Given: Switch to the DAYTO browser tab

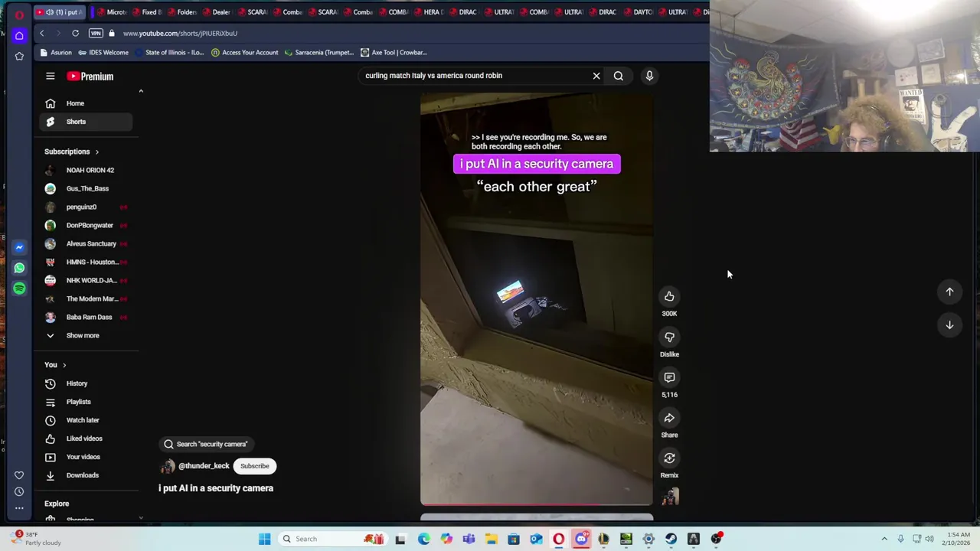Looking at the screenshot, I should [x=639, y=11].
